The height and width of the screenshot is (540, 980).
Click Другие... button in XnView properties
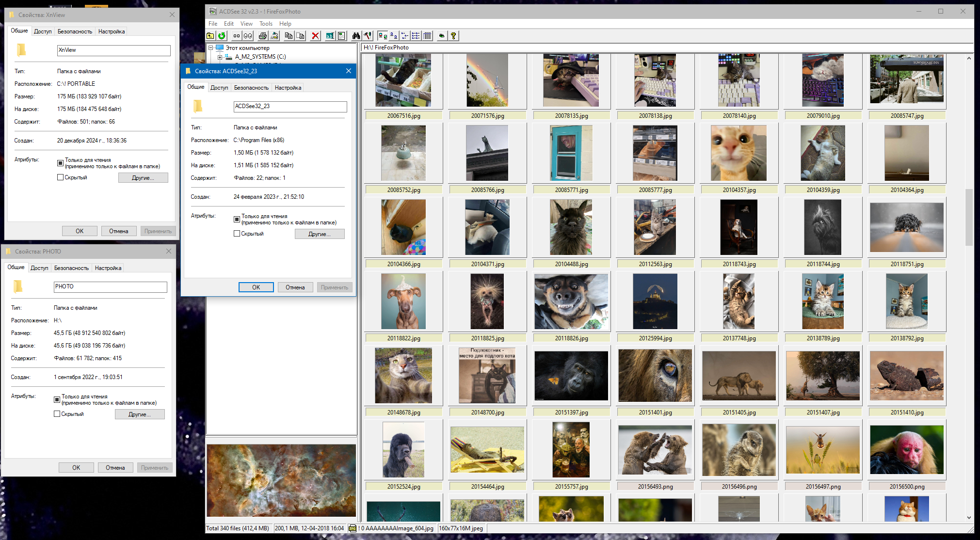click(x=143, y=178)
